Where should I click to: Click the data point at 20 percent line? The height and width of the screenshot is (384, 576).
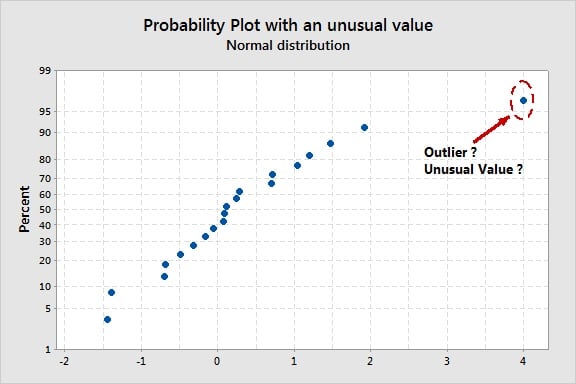[x=165, y=265]
